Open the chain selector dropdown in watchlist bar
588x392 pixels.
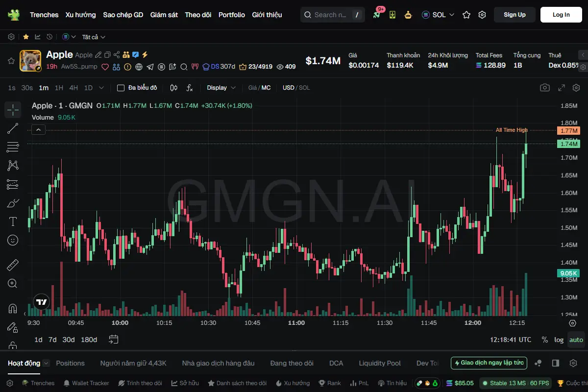click(x=69, y=37)
